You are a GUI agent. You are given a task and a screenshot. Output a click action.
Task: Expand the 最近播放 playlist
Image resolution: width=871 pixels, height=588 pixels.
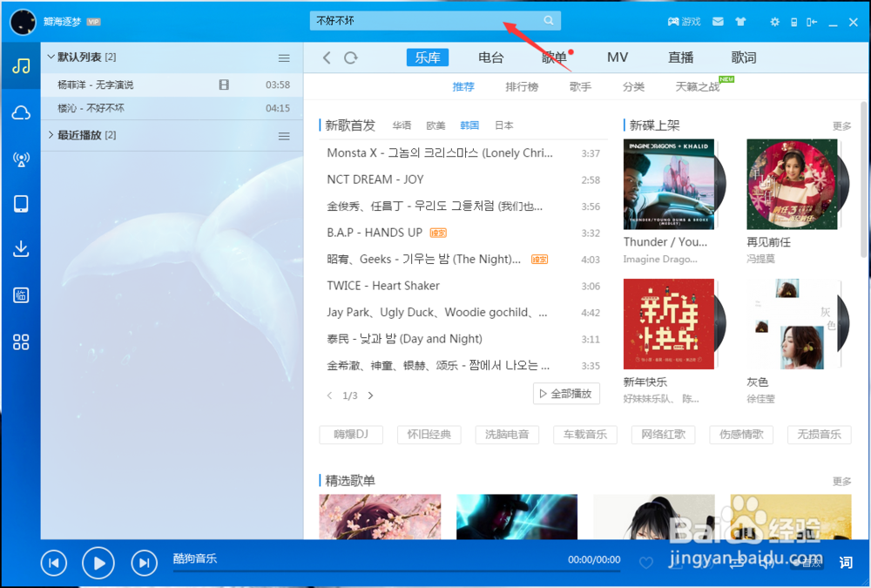tap(51, 134)
